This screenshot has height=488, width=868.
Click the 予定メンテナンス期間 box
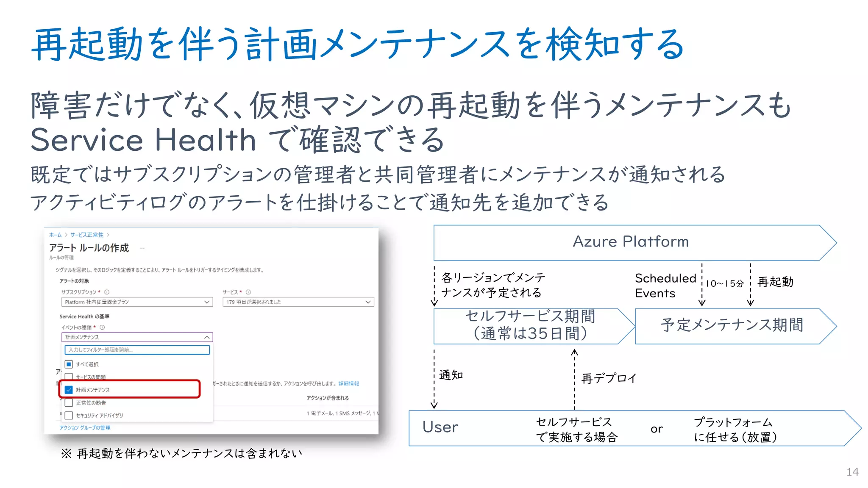point(736,326)
